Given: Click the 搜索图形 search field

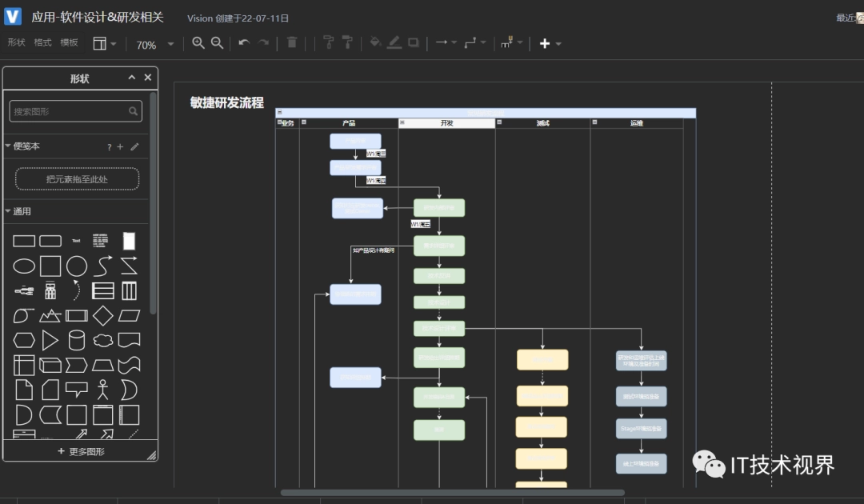Looking at the screenshot, I should pyautogui.click(x=75, y=111).
